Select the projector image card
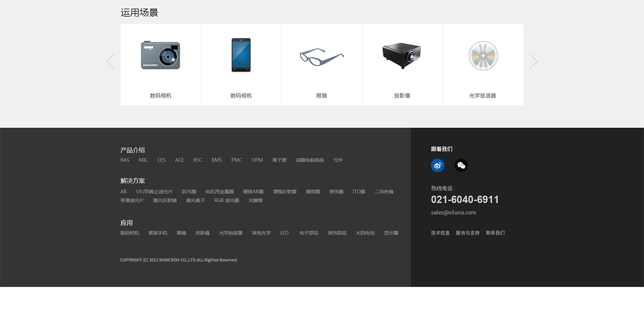This screenshot has width=644, height=310. (x=402, y=55)
